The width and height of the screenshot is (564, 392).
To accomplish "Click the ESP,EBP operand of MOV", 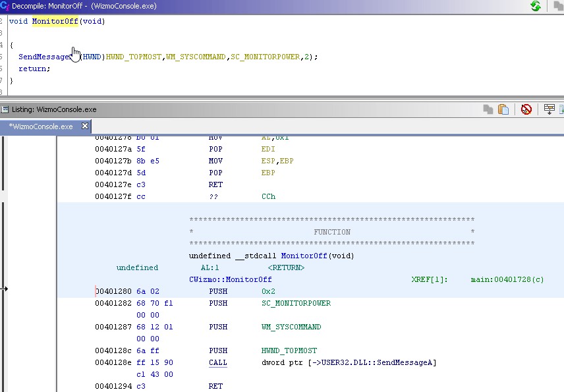I will pyautogui.click(x=277, y=161).
